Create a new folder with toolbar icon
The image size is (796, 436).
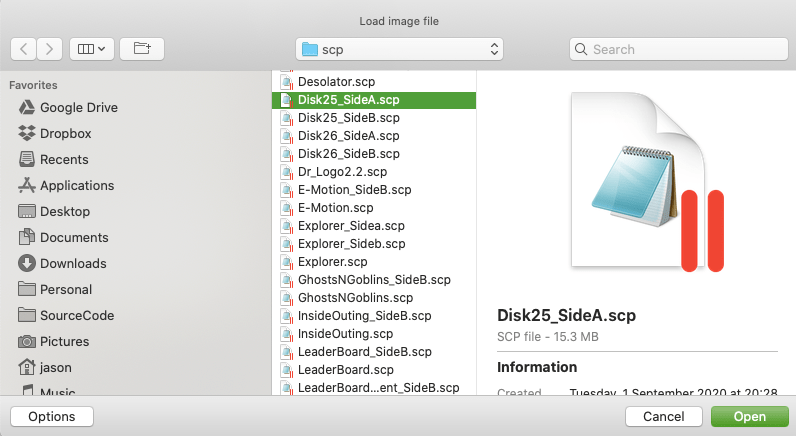click(142, 48)
